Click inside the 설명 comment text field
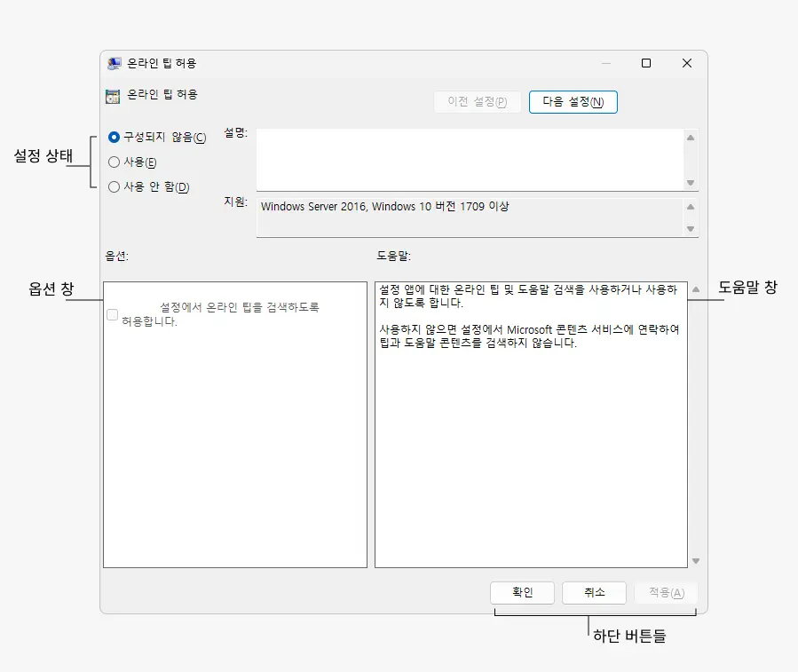The width and height of the screenshot is (798, 672). point(470,160)
